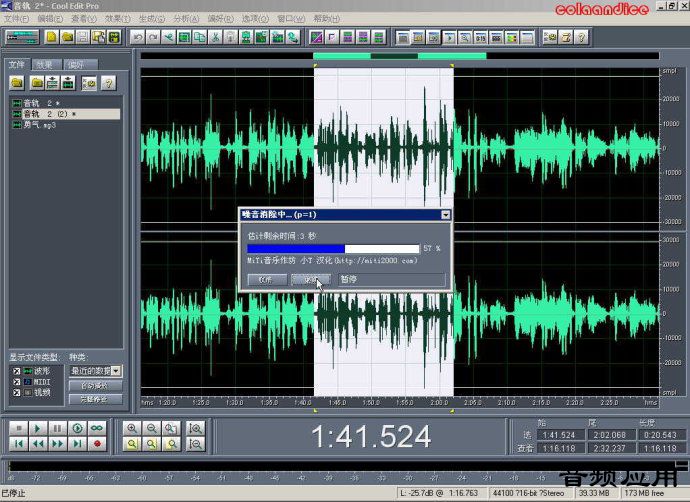690x502 pixels.
Task: Zoom in horizontally with the plus magnifier
Action: (132, 428)
